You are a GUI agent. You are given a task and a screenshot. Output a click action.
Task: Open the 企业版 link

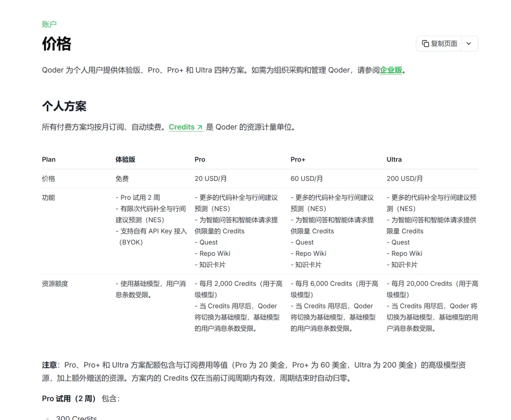click(x=391, y=70)
